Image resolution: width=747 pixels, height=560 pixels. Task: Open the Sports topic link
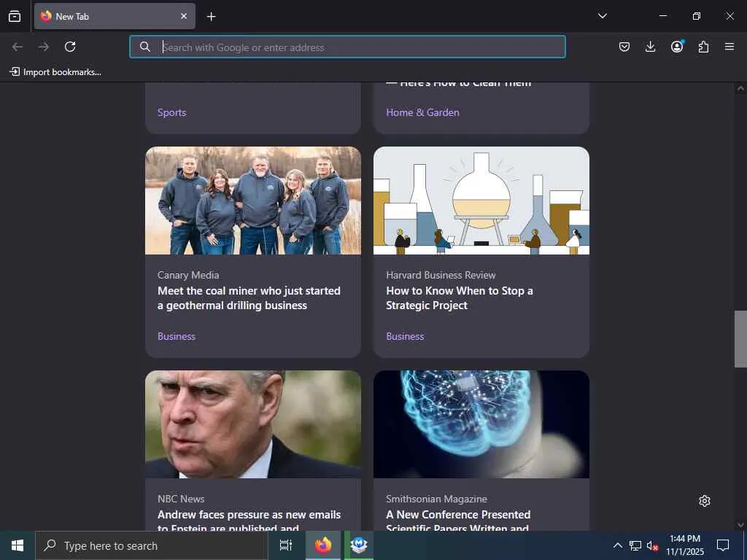[171, 112]
